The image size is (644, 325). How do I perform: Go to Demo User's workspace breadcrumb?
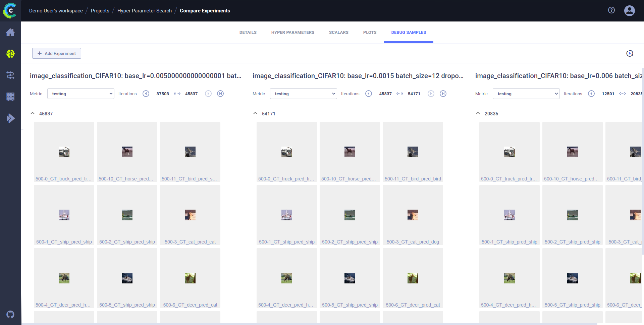point(56,11)
